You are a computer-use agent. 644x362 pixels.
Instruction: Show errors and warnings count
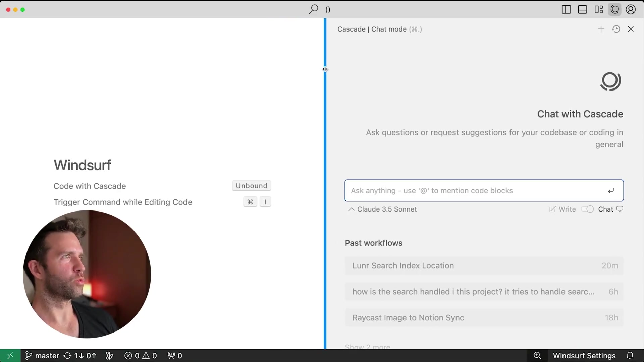click(x=141, y=356)
